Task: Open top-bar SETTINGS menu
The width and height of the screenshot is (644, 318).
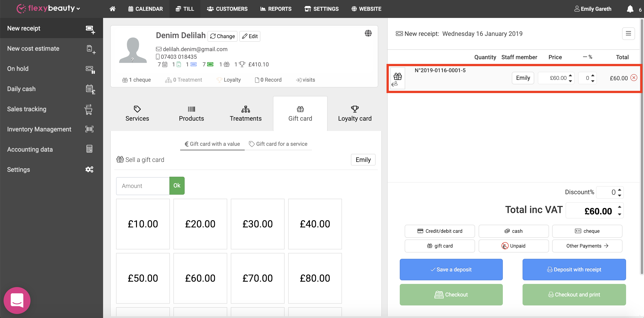Action: [322, 9]
